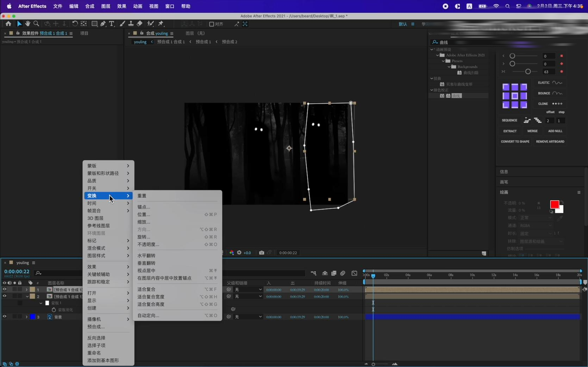Select the Selection arrow tool
Viewport: 588px width, 367px height.
[19, 24]
